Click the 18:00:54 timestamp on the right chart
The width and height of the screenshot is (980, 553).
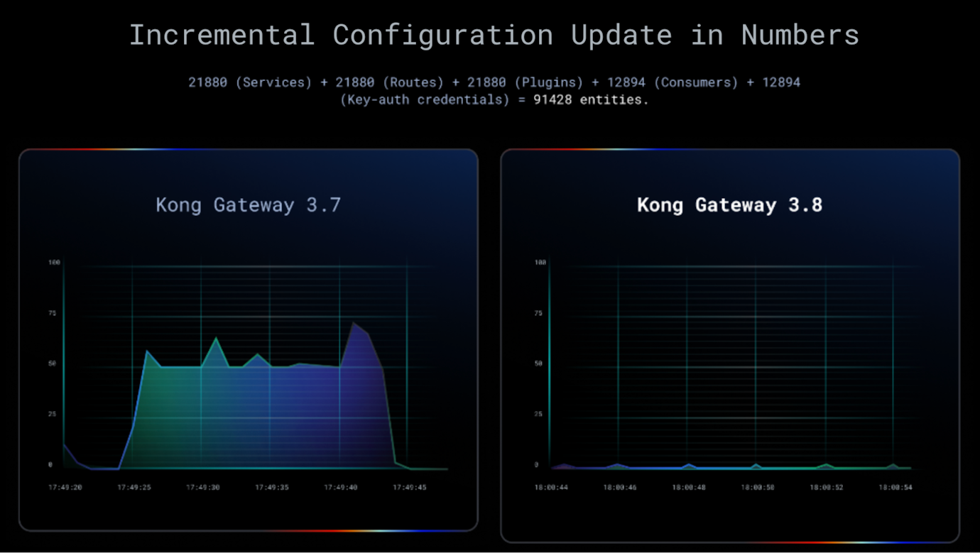tap(895, 488)
